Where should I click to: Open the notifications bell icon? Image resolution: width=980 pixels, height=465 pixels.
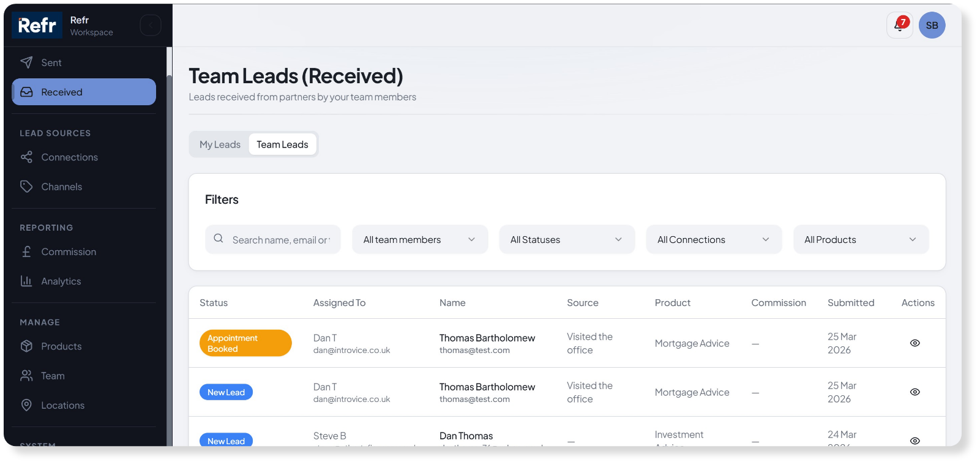(899, 25)
